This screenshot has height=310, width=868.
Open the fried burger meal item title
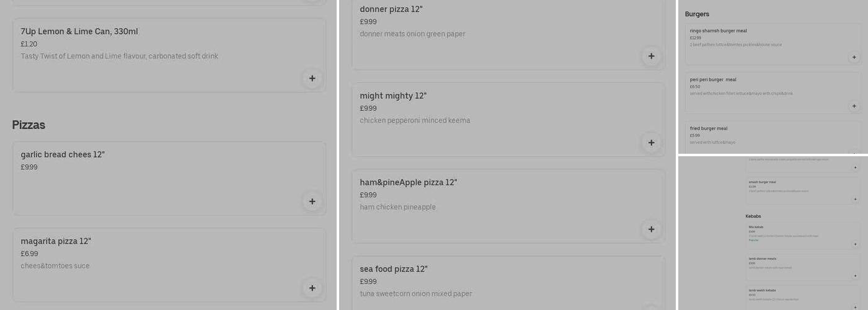tap(709, 128)
